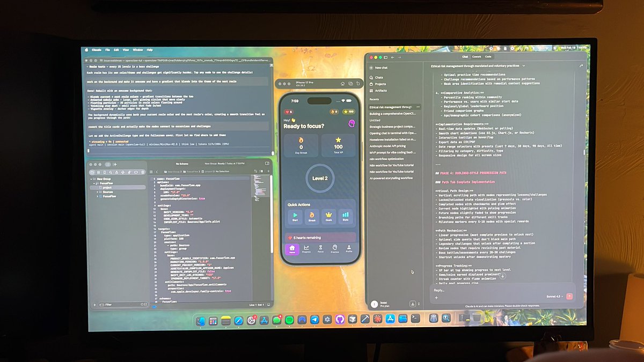The width and height of the screenshot is (644, 362).
Task: Click New chat in Claude sidebar
Action: [378, 68]
